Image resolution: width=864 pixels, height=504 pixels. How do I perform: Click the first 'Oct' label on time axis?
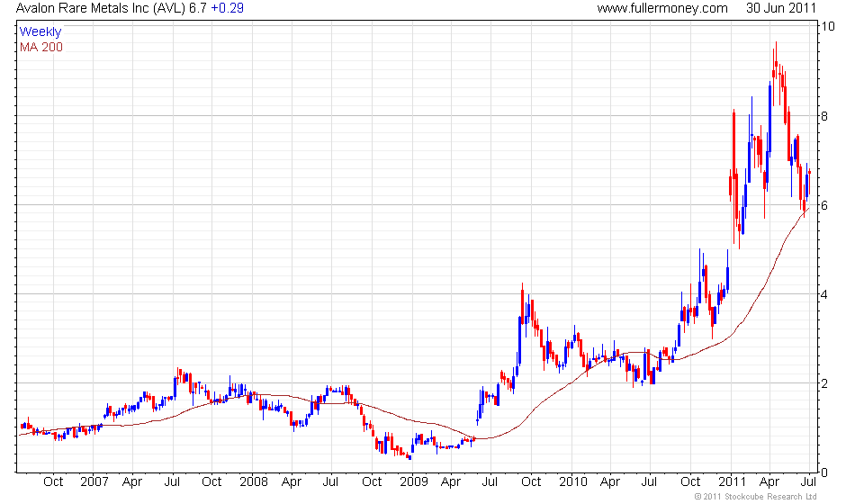click(x=53, y=482)
